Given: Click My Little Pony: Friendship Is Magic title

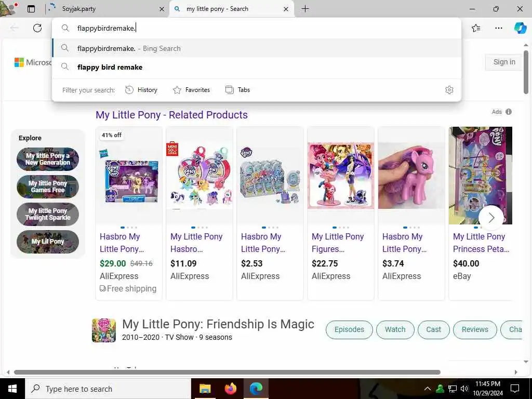Looking at the screenshot, I should 218,324.
